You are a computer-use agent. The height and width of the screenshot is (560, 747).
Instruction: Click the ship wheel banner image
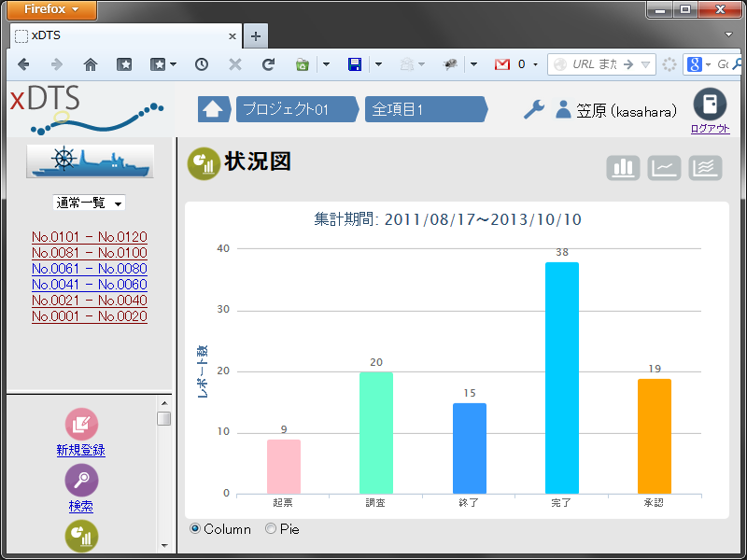point(90,161)
